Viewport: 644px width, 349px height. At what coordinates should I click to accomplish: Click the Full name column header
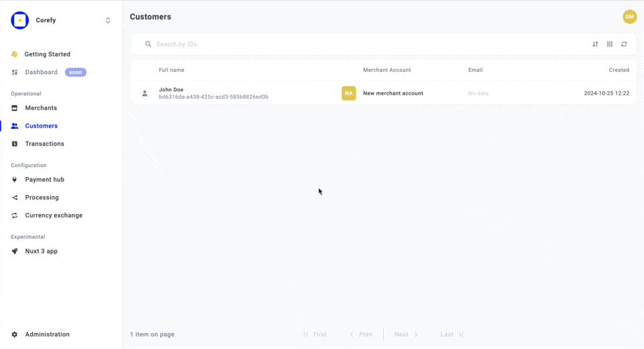click(x=171, y=70)
